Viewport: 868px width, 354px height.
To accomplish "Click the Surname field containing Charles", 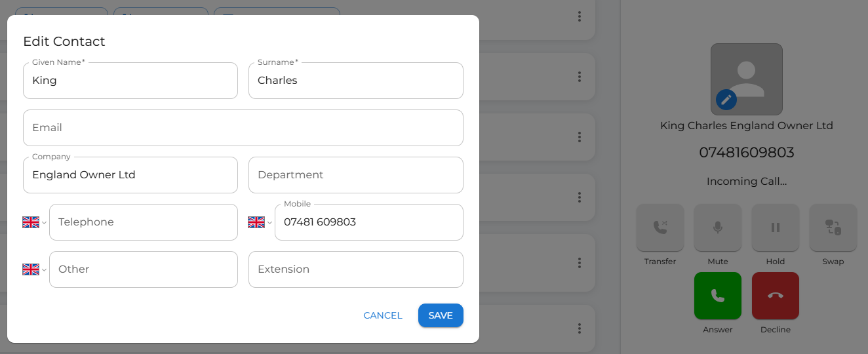I will pos(355,81).
